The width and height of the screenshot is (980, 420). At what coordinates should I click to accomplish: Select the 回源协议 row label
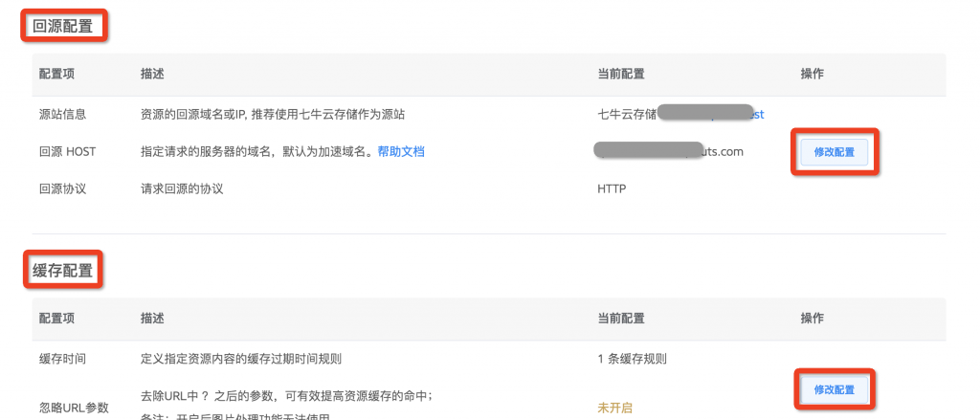[x=62, y=188]
